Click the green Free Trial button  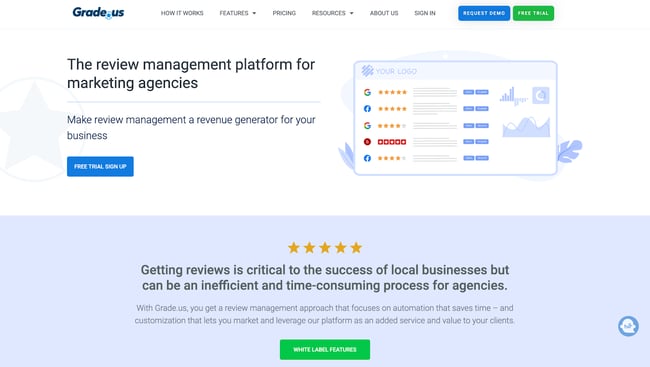pos(533,13)
